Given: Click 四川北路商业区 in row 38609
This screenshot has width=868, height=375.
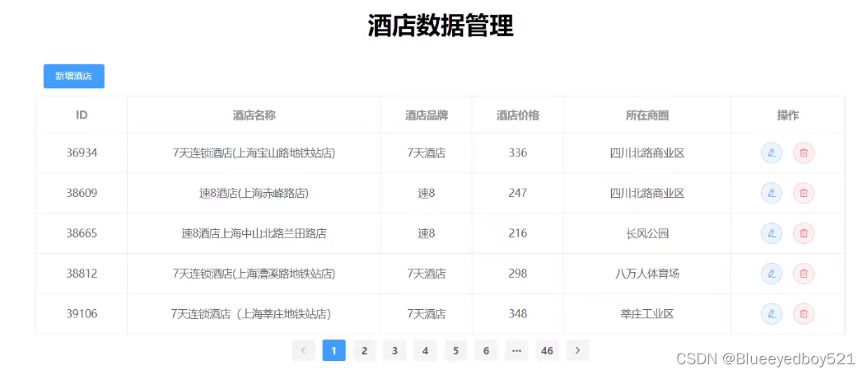Looking at the screenshot, I should click(647, 194).
